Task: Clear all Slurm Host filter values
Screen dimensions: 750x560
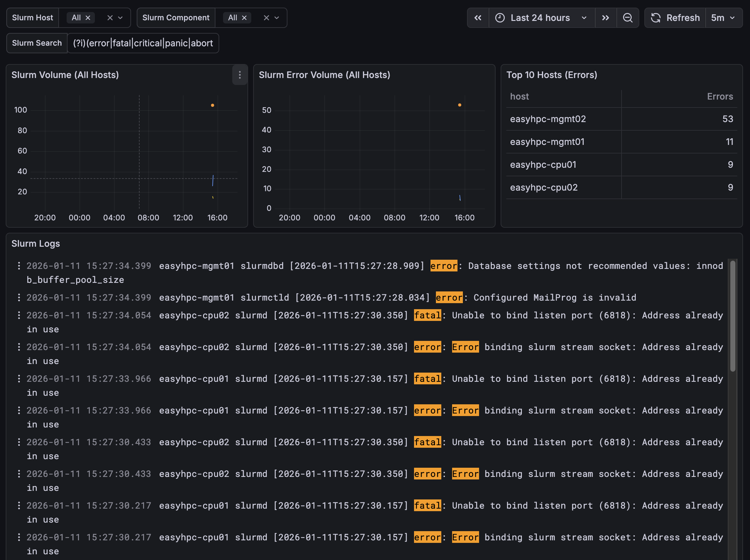Action: (x=110, y=18)
